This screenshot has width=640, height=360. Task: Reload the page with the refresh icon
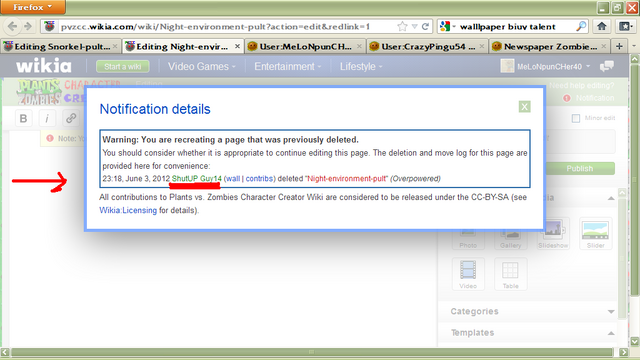tap(425, 27)
